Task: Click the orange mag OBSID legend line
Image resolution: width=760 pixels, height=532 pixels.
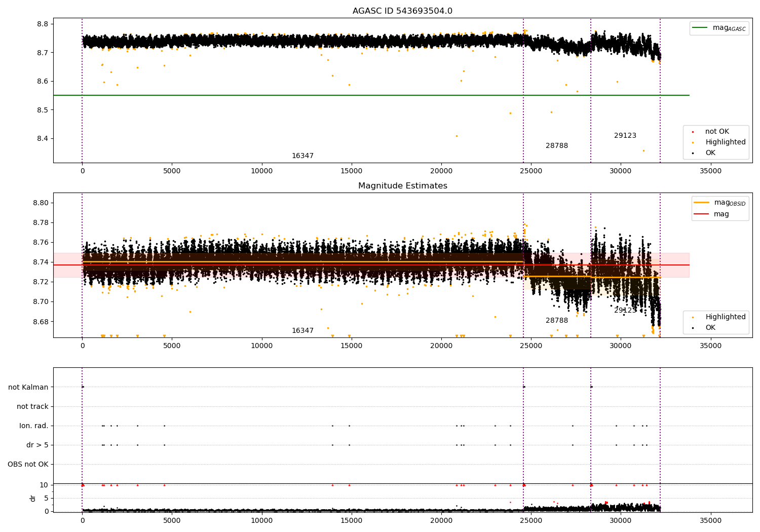Action: tap(702, 203)
